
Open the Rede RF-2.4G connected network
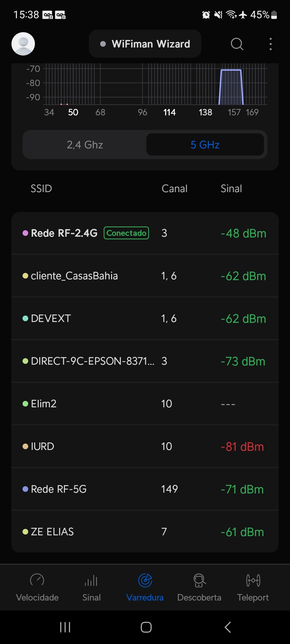[145, 233]
